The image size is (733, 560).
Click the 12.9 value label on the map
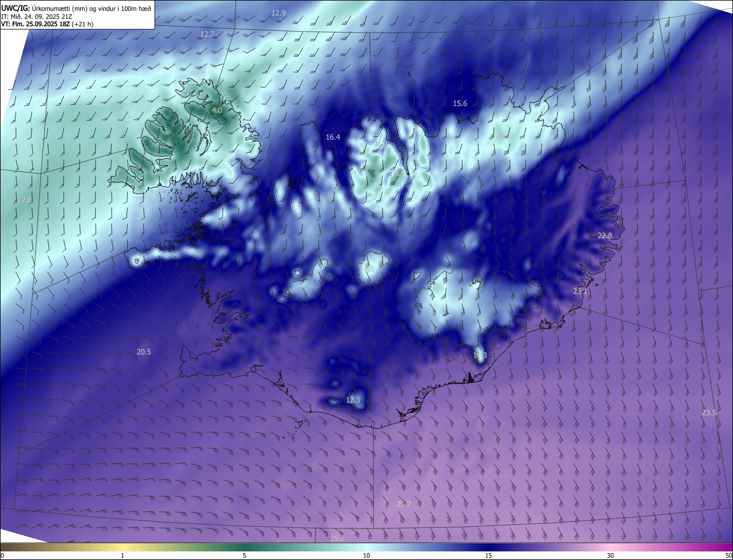pyautogui.click(x=279, y=13)
